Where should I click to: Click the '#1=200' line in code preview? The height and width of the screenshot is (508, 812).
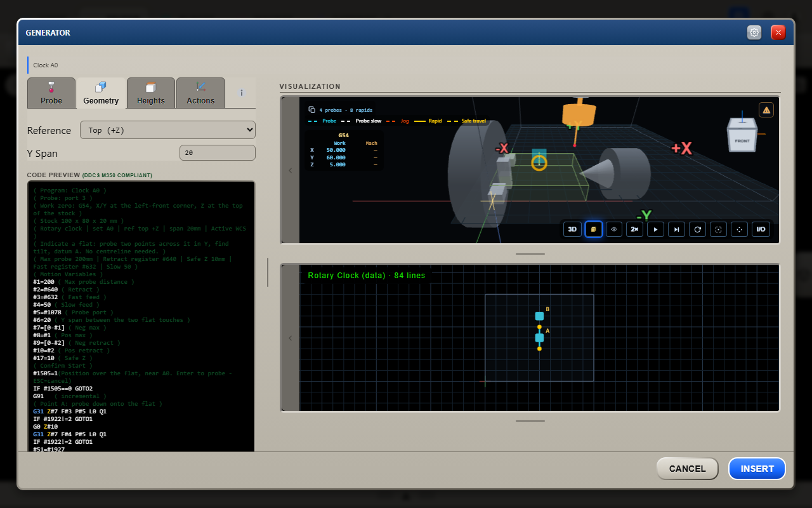83,282
